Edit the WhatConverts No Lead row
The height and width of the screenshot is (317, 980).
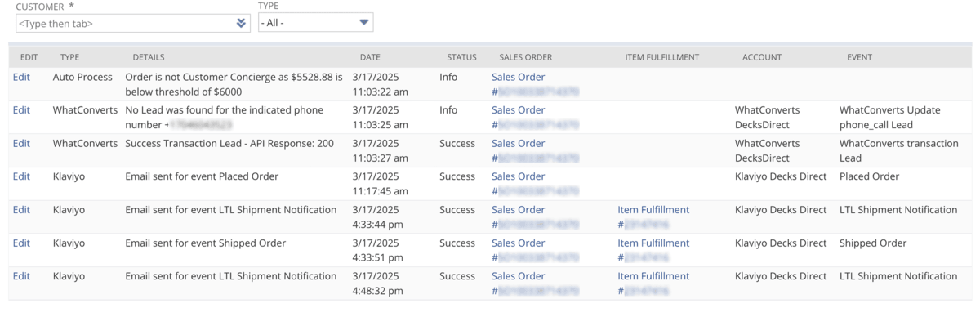(x=21, y=109)
